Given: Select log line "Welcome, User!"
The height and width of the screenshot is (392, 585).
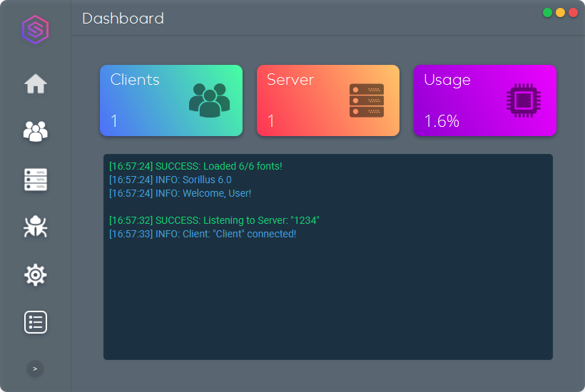Looking at the screenshot, I should coord(180,193).
